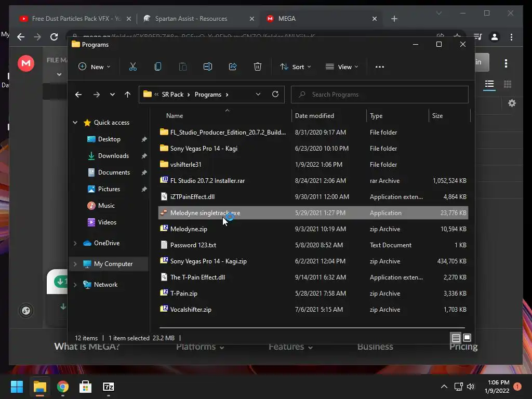Screen dimensions: 532x399
Task: Open Downloads in Quick access
Action: [x=113, y=156]
